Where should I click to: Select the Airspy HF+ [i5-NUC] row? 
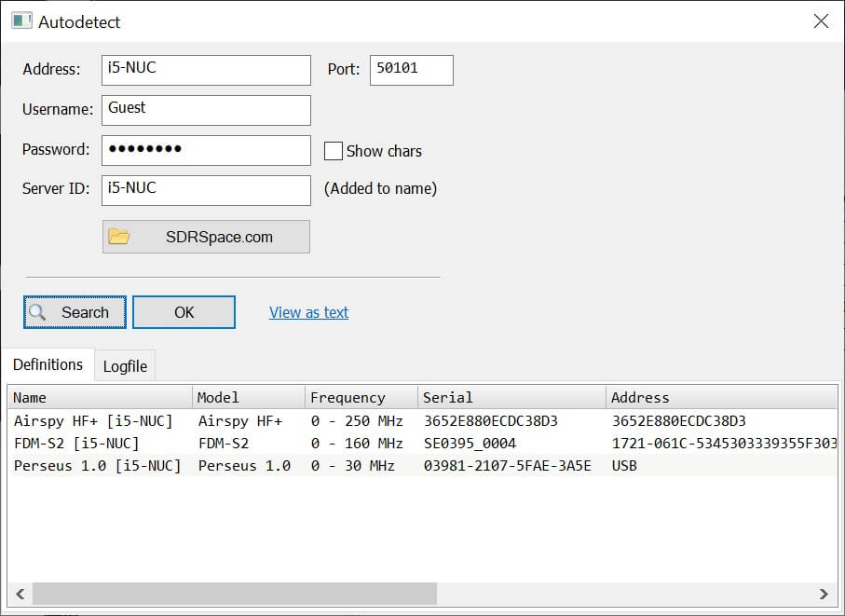click(98, 421)
